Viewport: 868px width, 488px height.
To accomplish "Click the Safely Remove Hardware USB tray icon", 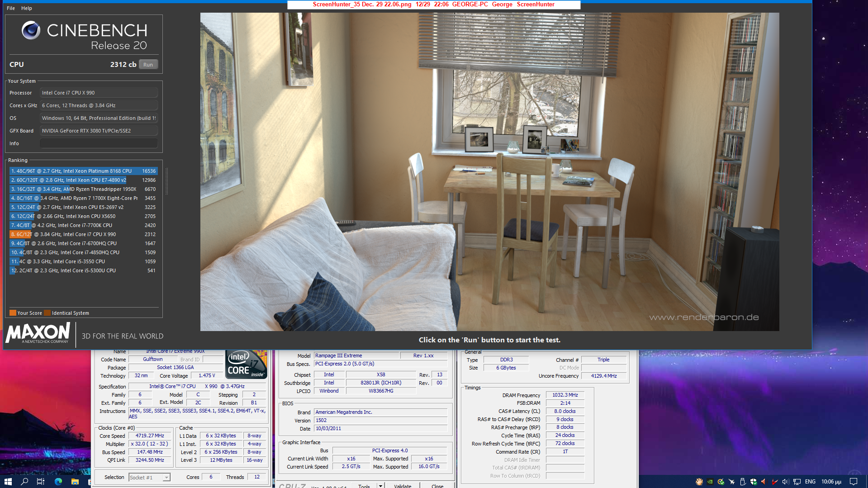I will tap(742, 482).
